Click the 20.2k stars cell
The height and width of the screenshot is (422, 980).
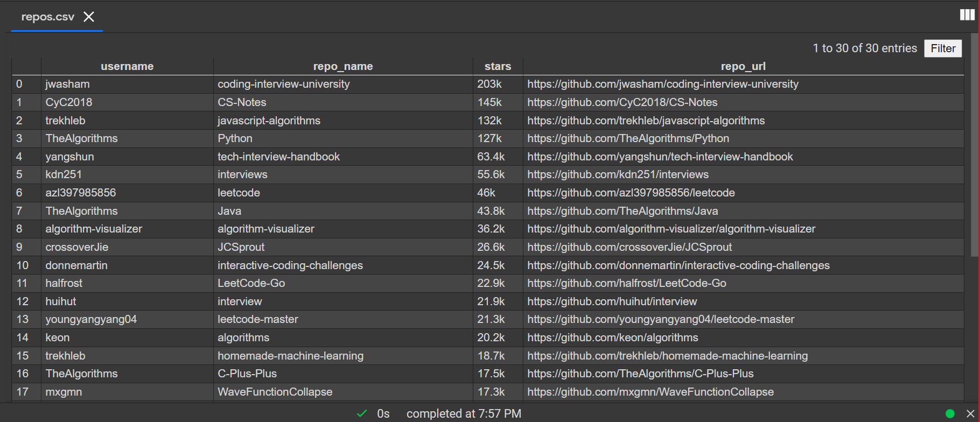coord(498,337)
